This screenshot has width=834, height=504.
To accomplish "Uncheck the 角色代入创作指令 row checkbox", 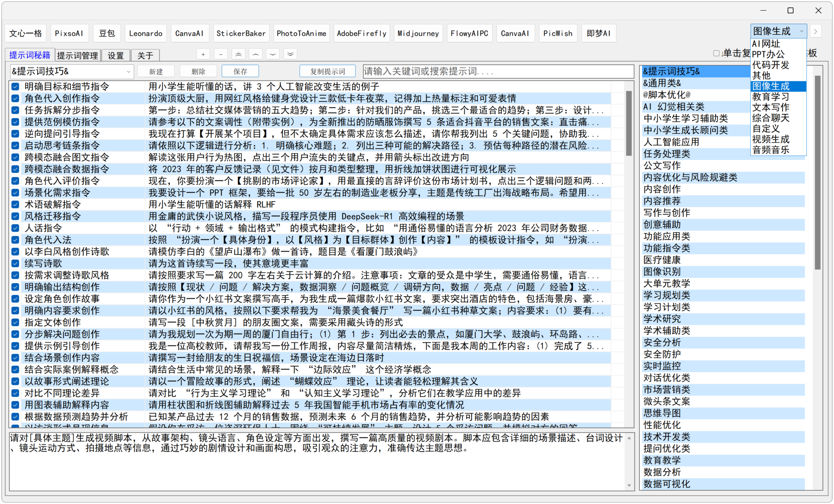I will tap(15, 98).
